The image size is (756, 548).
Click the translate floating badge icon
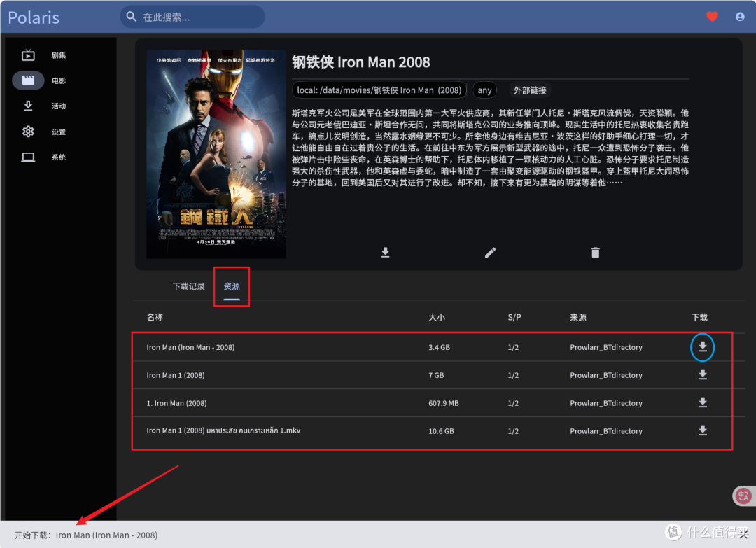click(743, 496)
